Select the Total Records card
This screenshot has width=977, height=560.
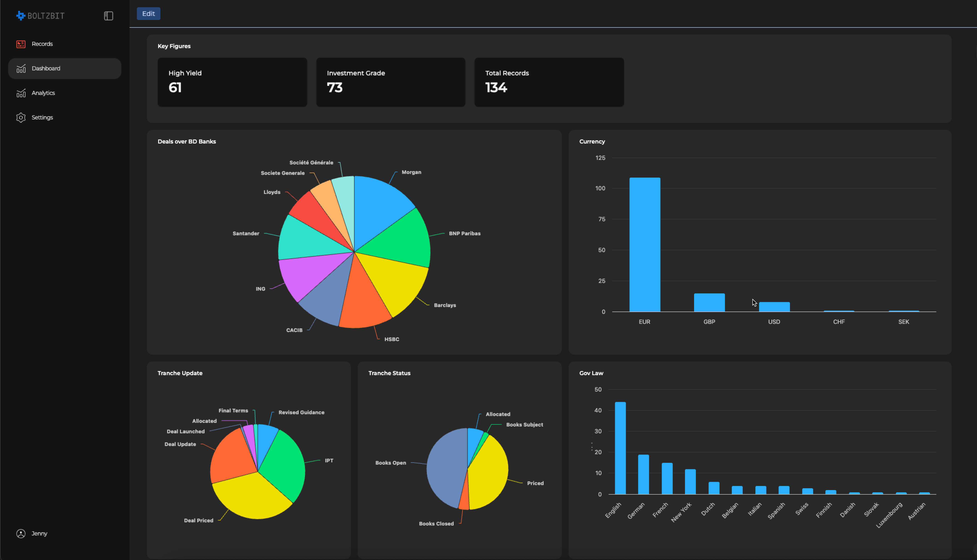click(549, 82)
